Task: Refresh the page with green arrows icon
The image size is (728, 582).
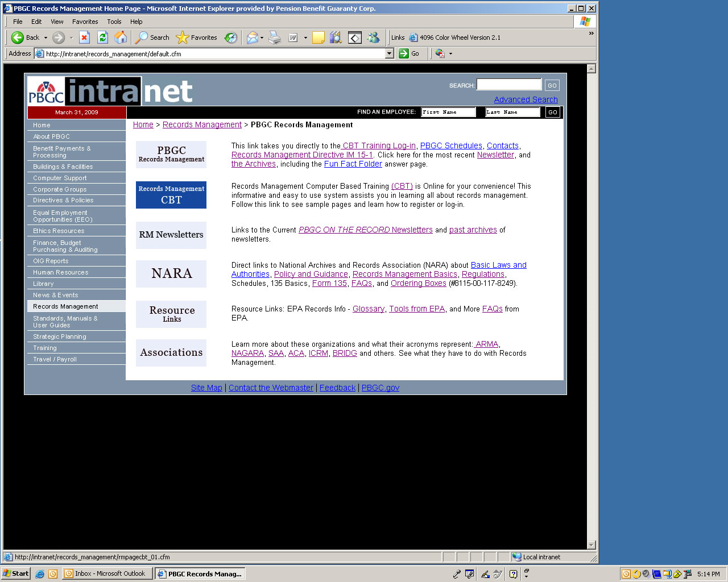Action: click(102, 38)
